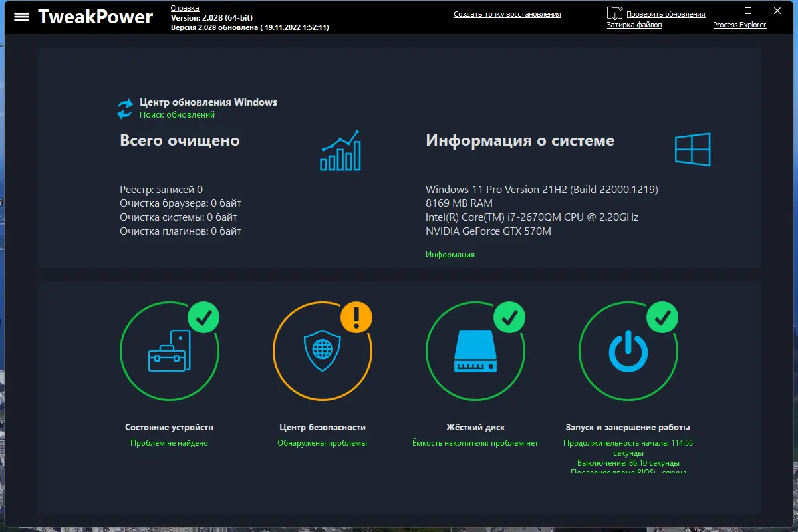Click the TweakPower title logo

[x=95, y=17]
